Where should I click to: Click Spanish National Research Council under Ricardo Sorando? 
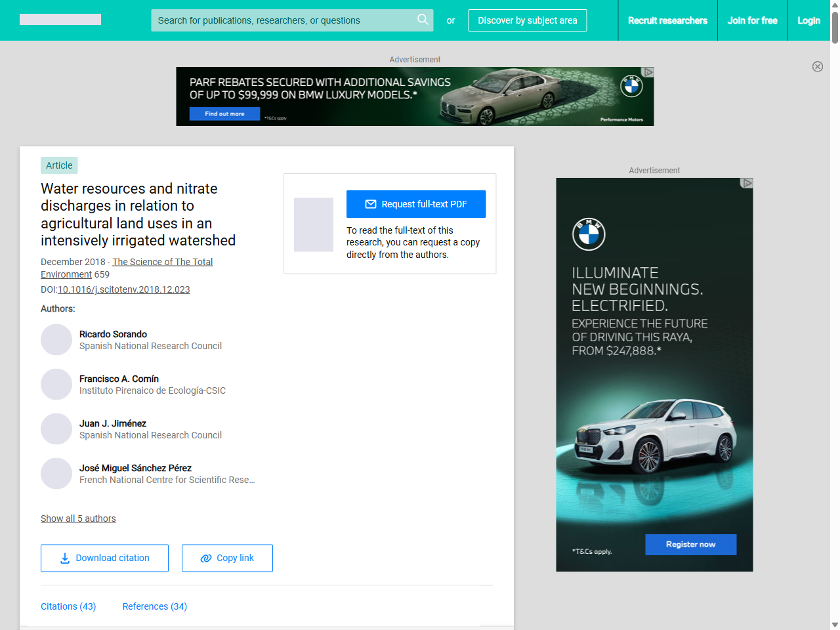[x=150, y=346]
